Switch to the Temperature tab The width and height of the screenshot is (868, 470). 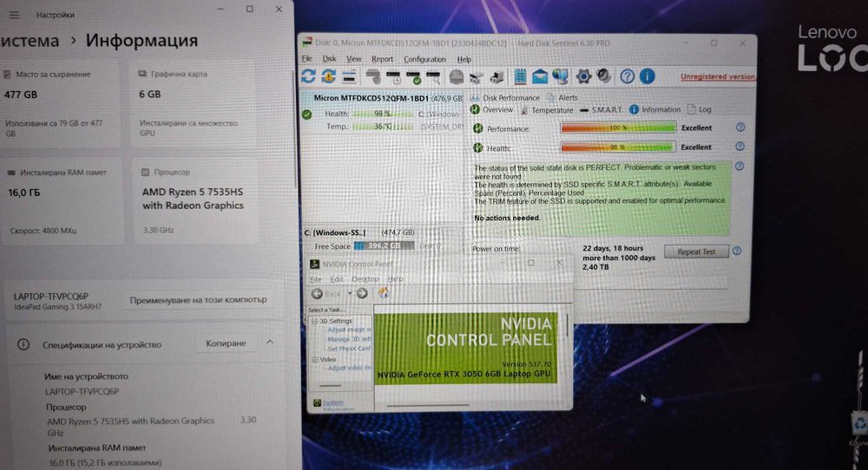pyautogui.click(x=547, y=110)
